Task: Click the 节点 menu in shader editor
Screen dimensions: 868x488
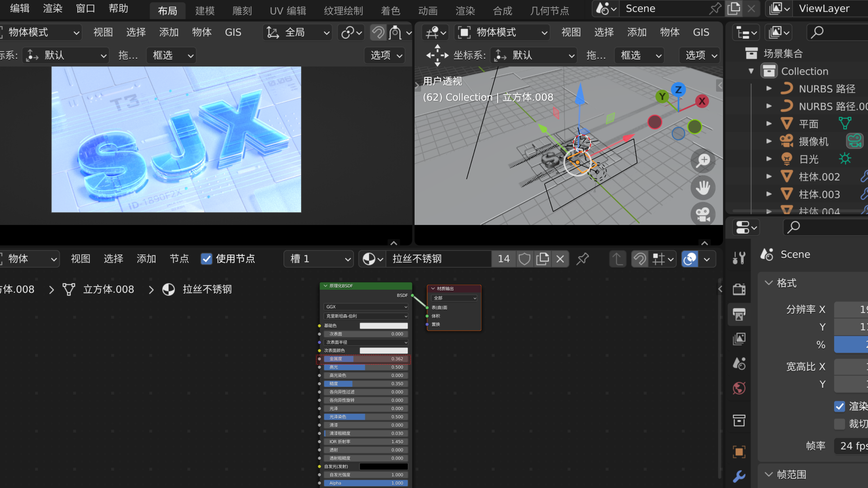Action: (x=179, y=258)
